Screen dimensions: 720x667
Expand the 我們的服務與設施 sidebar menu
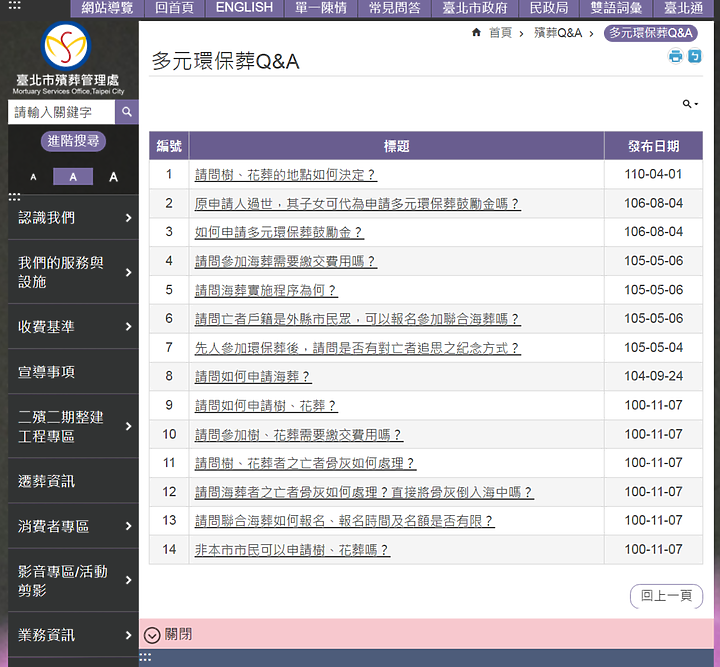73,272
